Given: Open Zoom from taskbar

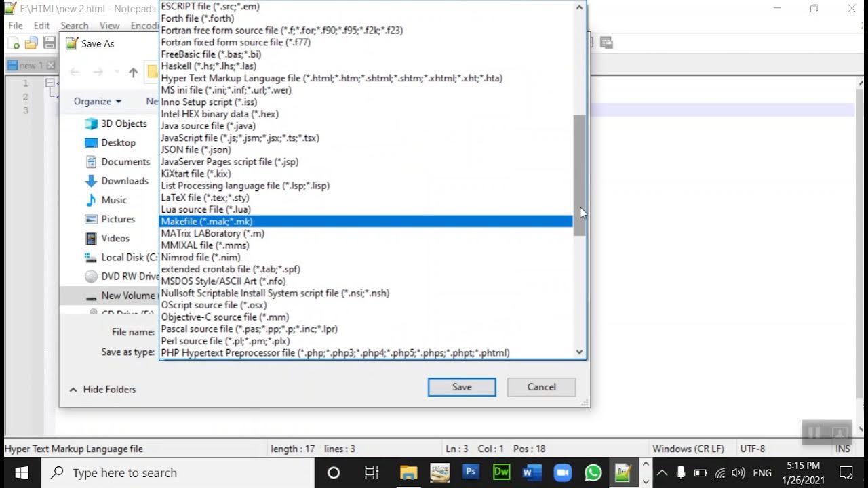Looking at the screenshot, I should tap(562, 472).
